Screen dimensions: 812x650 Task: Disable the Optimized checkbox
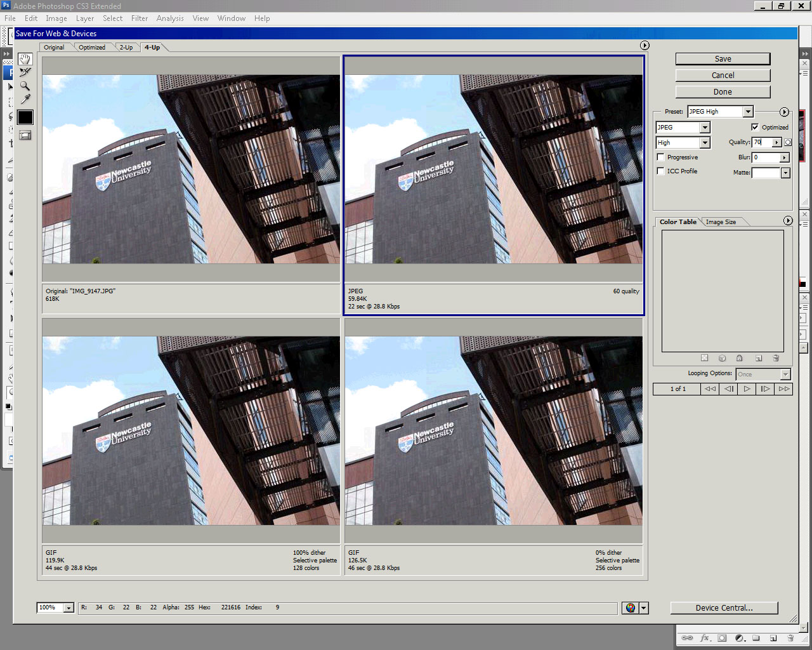(755, 127)
